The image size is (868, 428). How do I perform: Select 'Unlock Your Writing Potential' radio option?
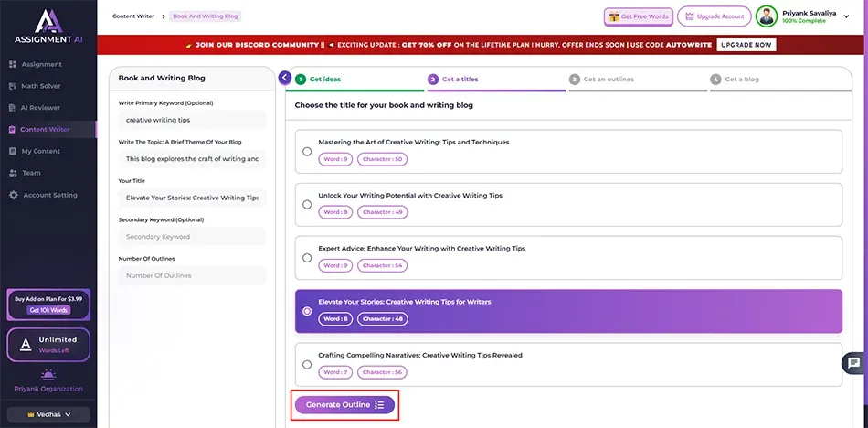click(307, 205)
